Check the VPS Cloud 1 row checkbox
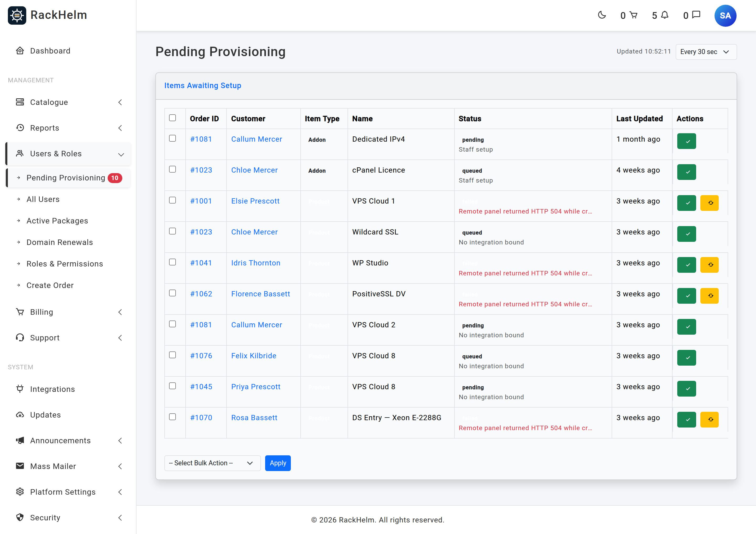The image size is (756, 534). click(x=172, y=200)
